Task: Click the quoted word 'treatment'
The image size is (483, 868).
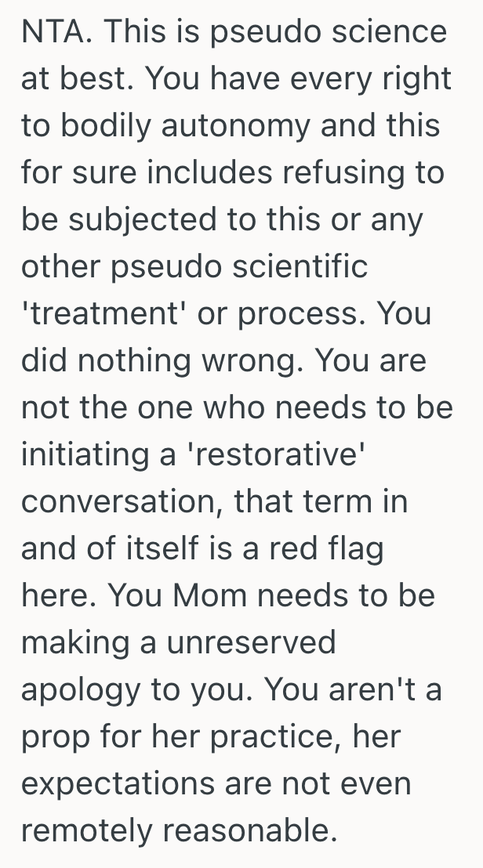Action: click(x=107, y=313)
